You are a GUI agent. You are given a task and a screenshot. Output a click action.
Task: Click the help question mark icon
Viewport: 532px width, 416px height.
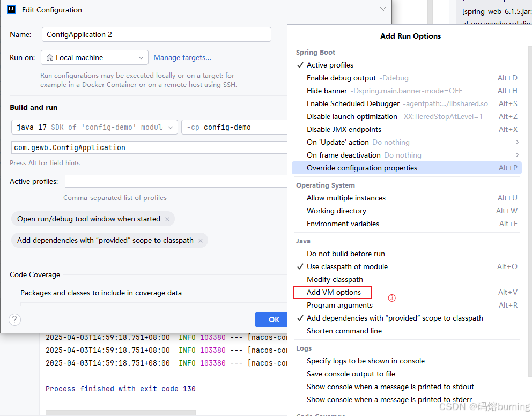coord(14,320)
